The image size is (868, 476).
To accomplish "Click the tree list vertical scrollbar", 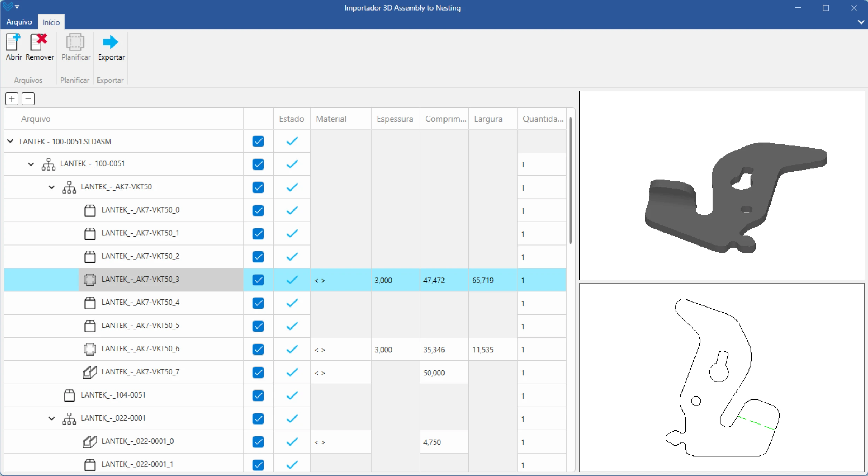I will point(571,180).
